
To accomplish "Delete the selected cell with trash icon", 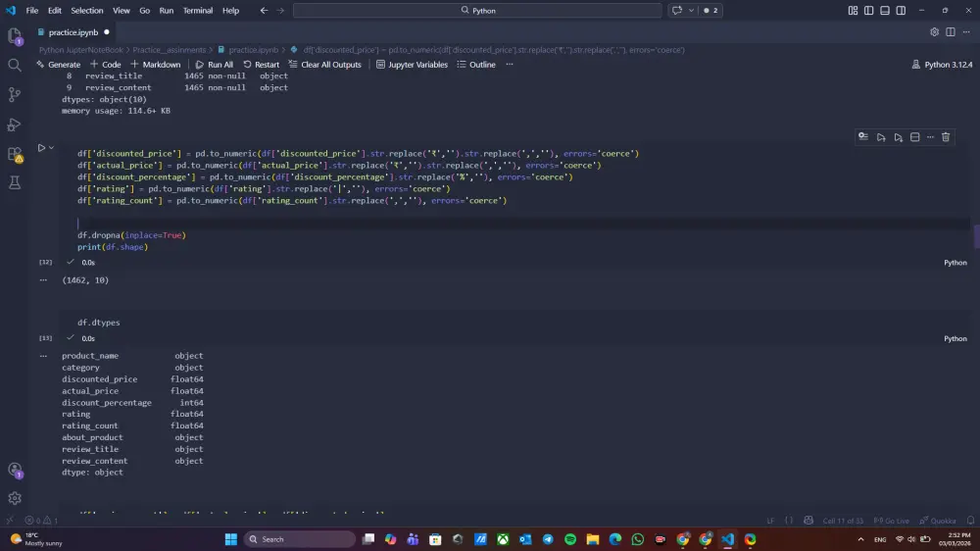I will pyautogui.click(x=946, y=137).
